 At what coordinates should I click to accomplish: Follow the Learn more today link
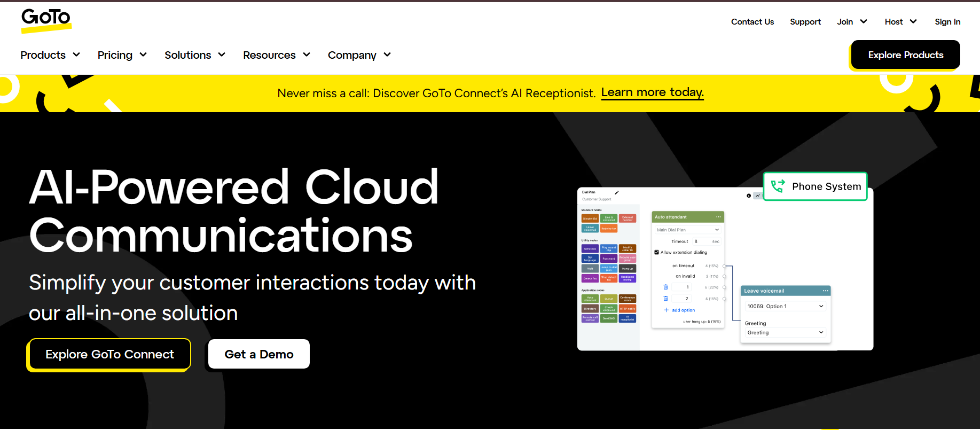(653, 92)
